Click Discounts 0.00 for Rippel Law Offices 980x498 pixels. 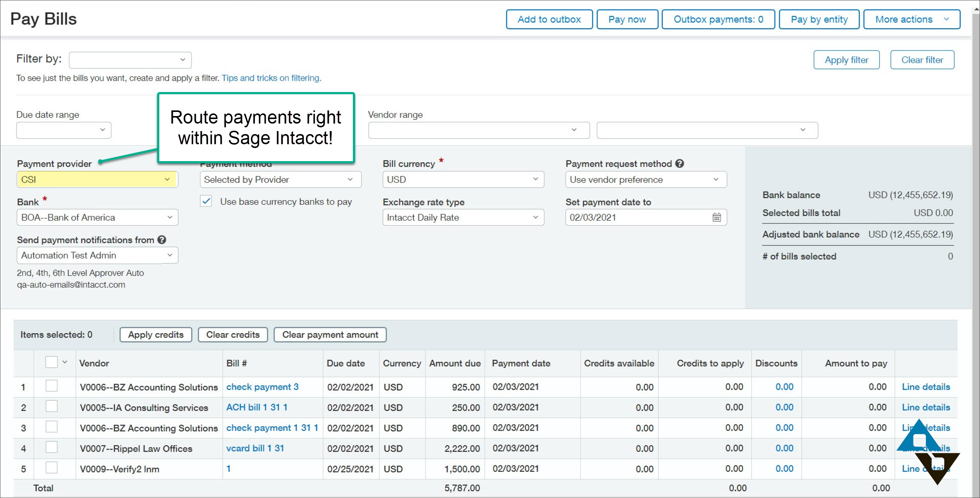tap(784, 448)
